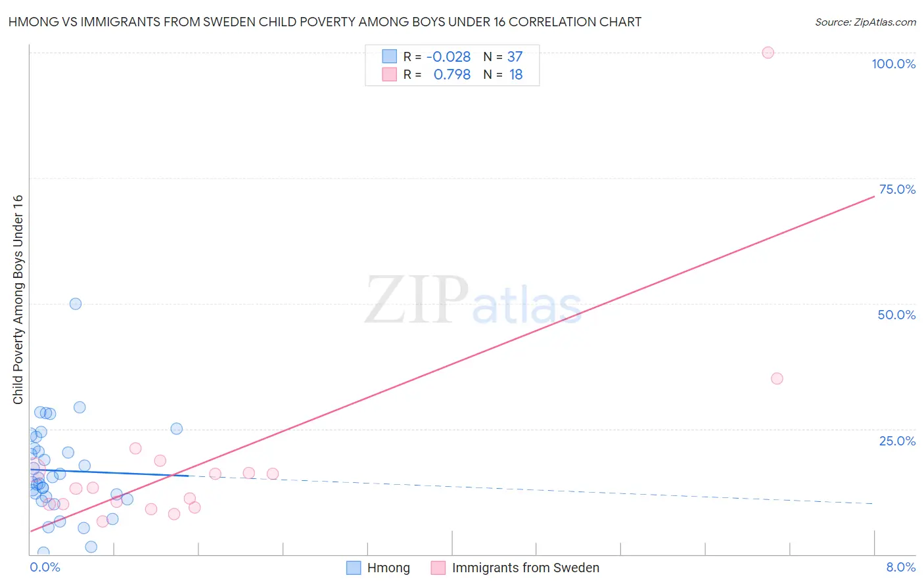Click the chart title text

[x=325, y=22]
